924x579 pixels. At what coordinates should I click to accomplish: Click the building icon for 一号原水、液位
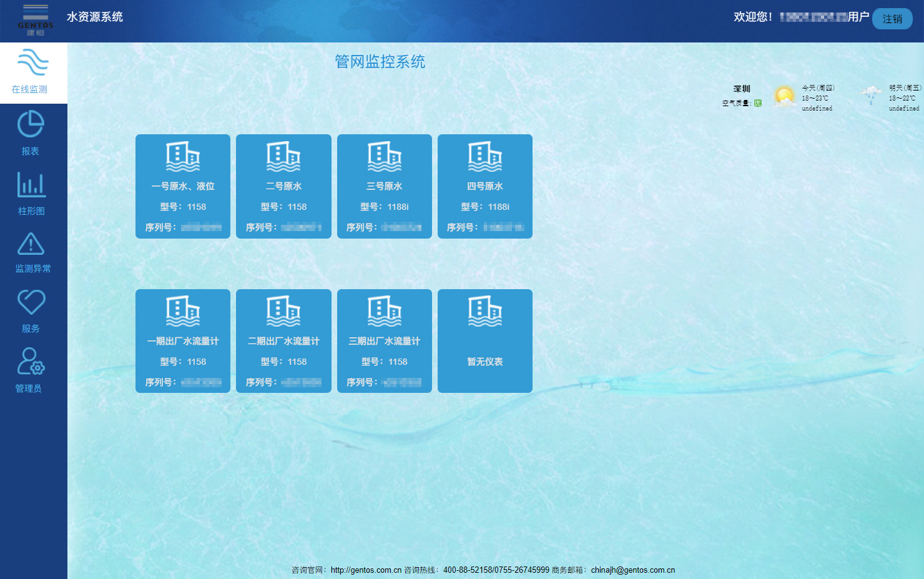coord(183,156)
